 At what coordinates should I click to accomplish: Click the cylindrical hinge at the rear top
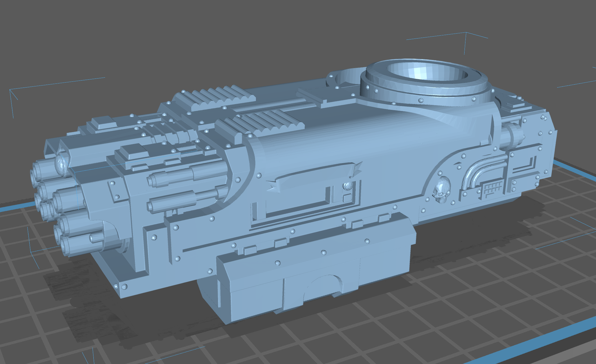click(x=512, y=136)
